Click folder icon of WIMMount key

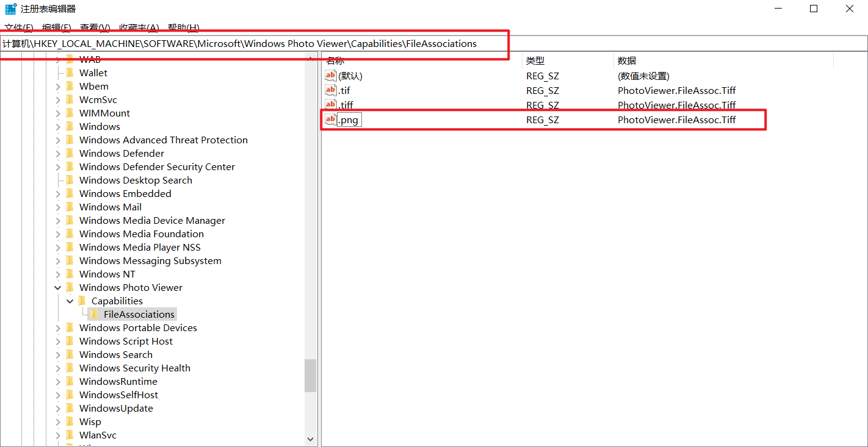(70, 113)
